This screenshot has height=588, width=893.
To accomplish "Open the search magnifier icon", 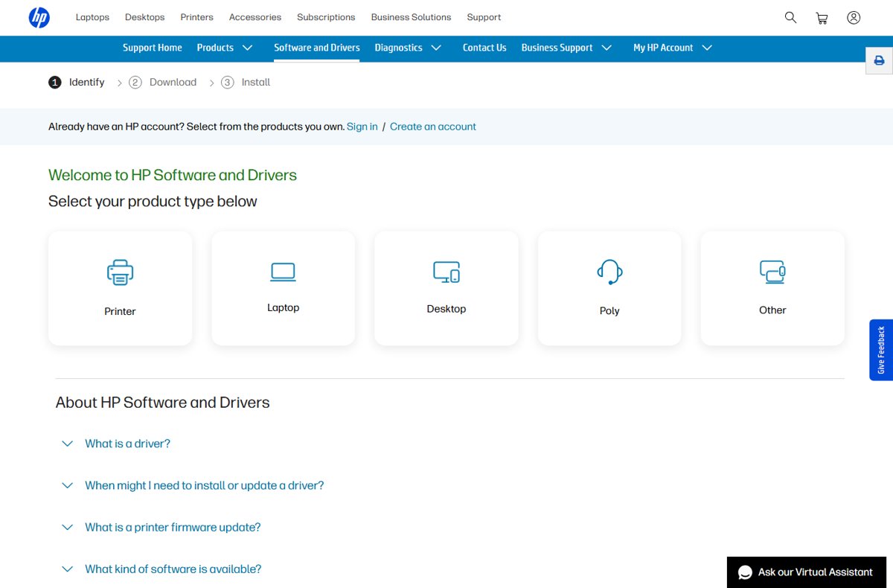I will pos(790,17).
